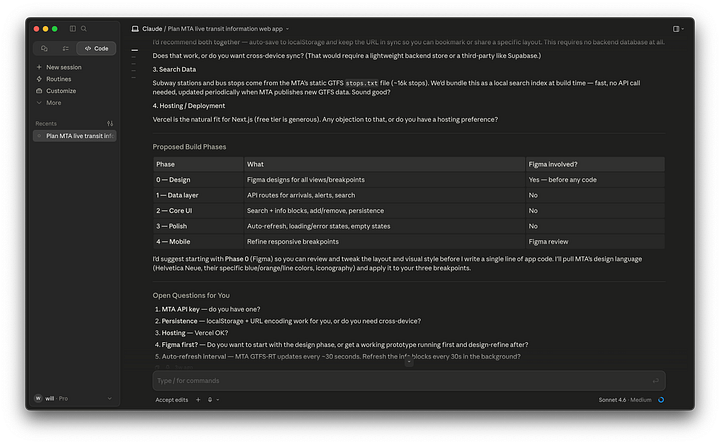Open the microphone options dropdown arrow
Image resolution: width=720 pixels, height=444 pixels.
pyautogui.click(x=218, y=400)
